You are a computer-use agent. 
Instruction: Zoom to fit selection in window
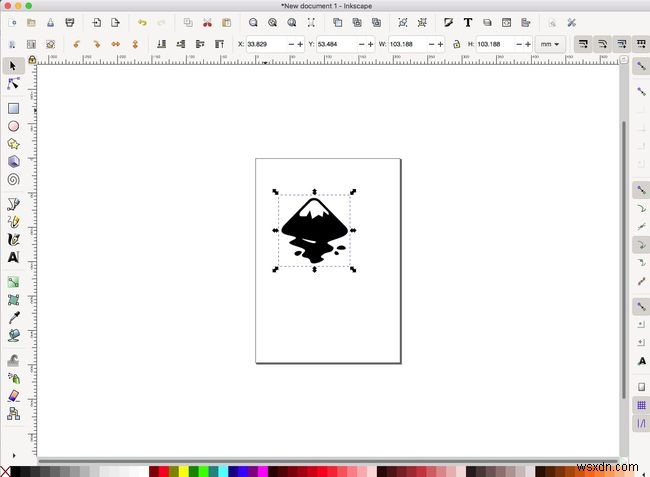coord(253,23)
